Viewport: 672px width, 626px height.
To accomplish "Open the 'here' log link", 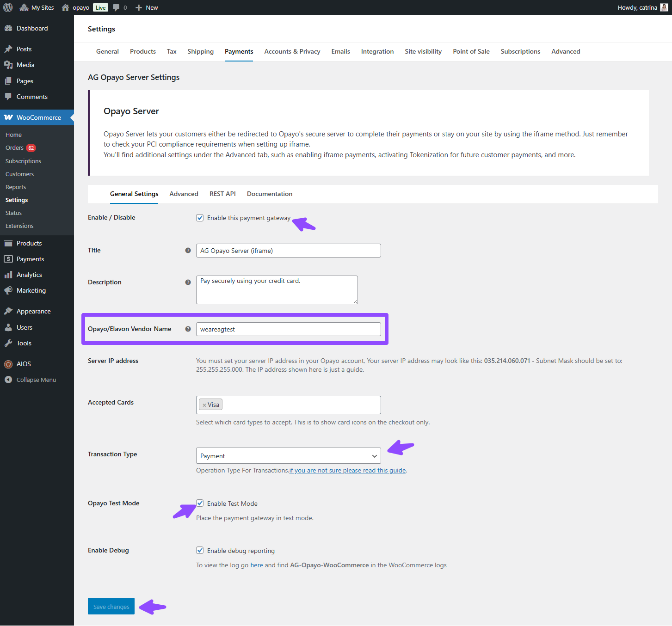I will click(257, 565).
